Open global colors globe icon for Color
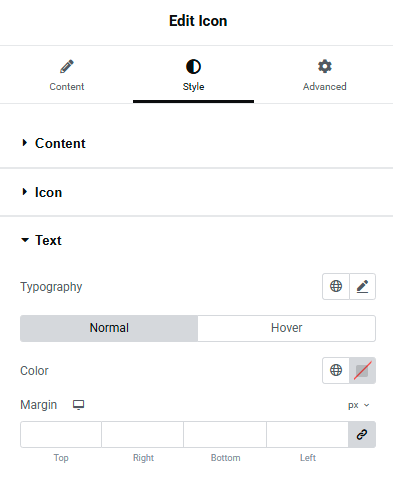The image size is (393, 478). click(x=336, y=370)
